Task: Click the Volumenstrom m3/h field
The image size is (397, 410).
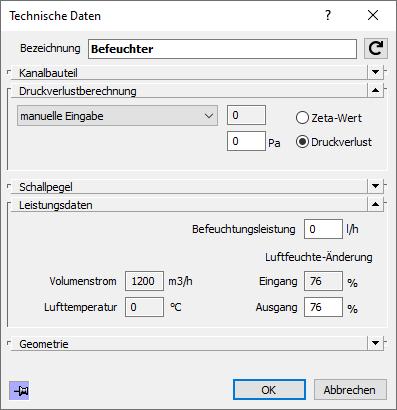Action: point(144,281)
